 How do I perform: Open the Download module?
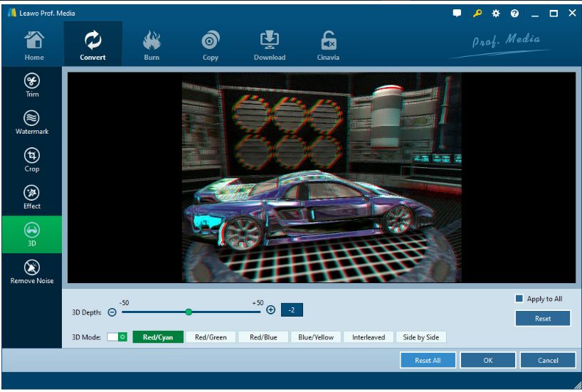point(270,46)
